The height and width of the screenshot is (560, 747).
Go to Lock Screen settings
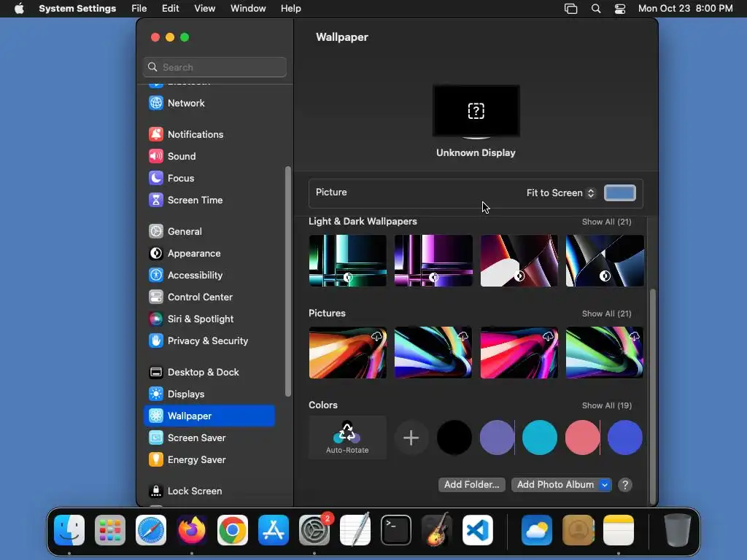coord(209,491)
